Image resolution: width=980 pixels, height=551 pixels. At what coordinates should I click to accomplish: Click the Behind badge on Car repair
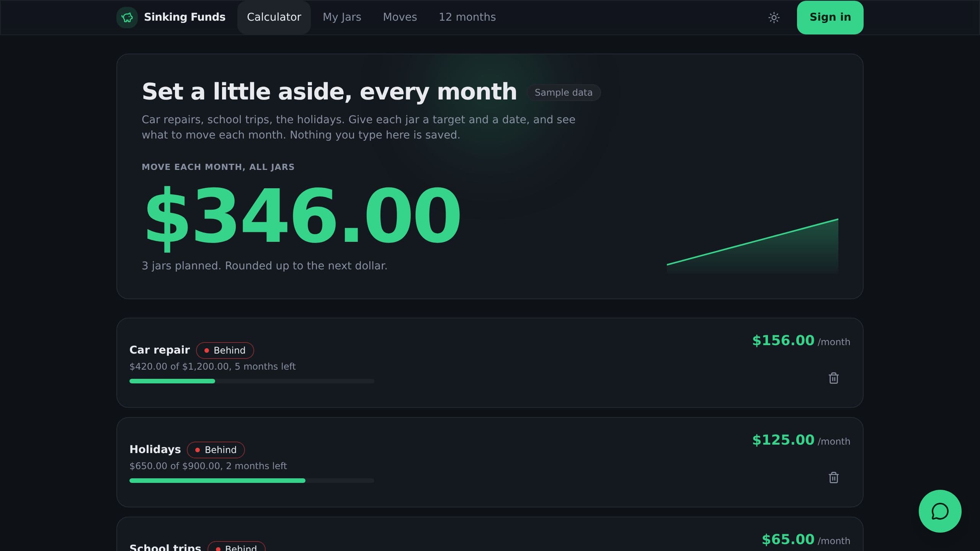(225, 350)
